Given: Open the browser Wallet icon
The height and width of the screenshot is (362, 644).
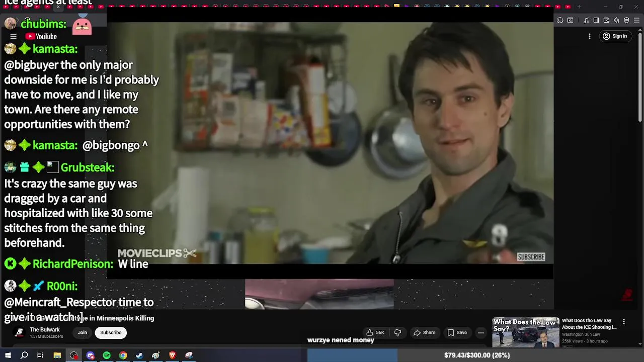Looking at the screenshot, I should tap(606, 20).
